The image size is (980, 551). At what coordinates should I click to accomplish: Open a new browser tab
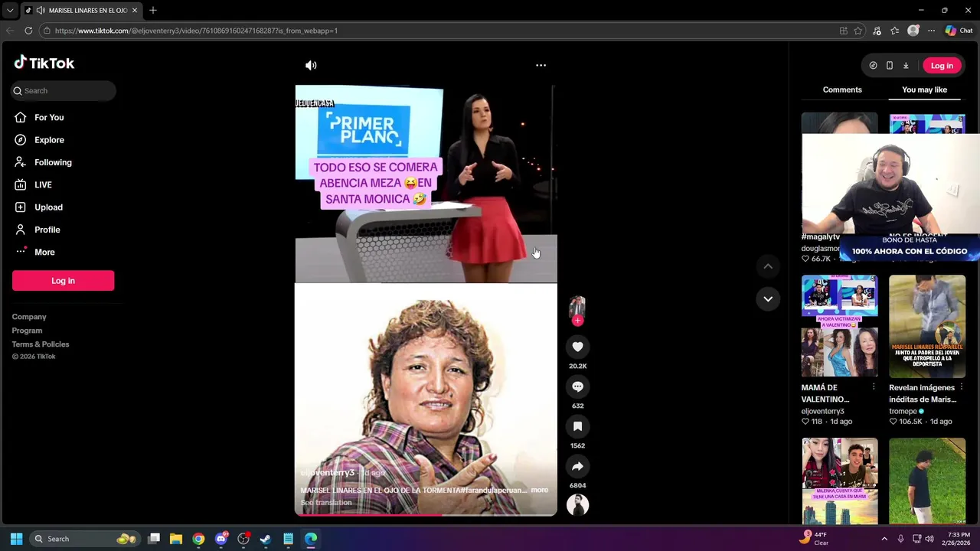tap(153, 10)
